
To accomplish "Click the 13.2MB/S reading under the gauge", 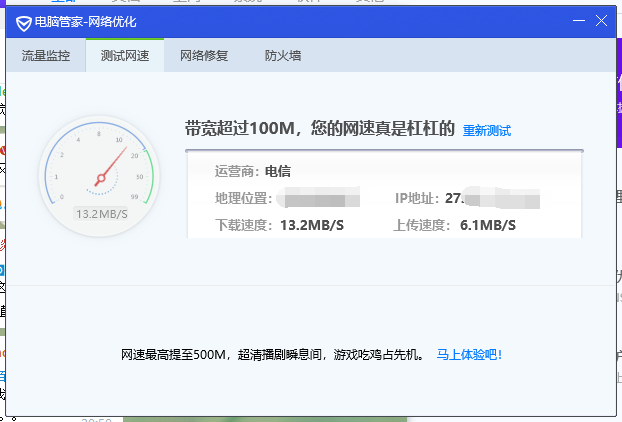I will tap(102, 214).
